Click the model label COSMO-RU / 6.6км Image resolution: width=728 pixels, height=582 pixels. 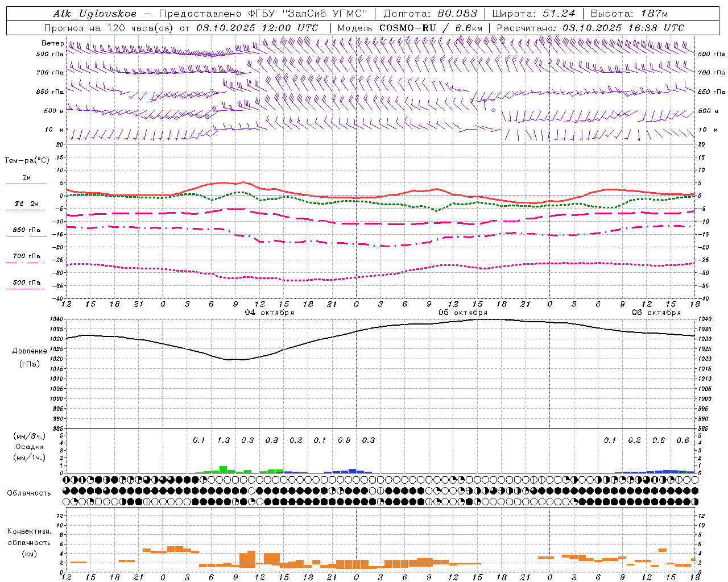tap(431, 28)
